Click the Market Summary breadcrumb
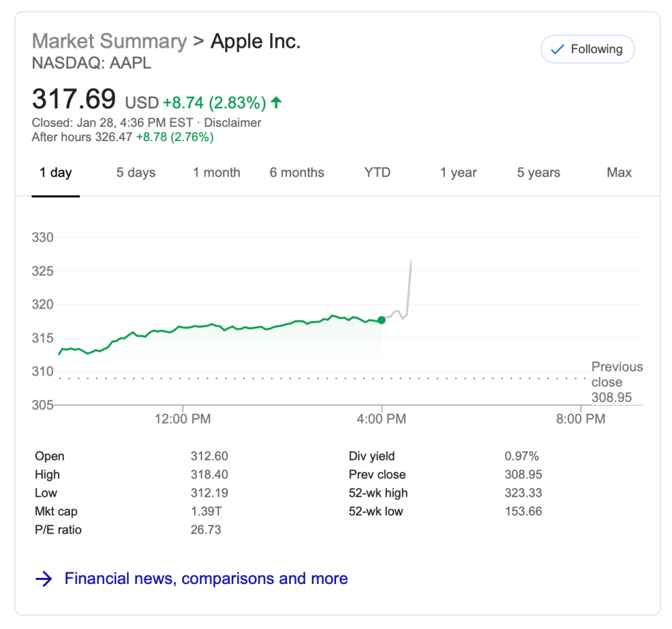Screen dimensions: 672x629 tap(110, 41)
